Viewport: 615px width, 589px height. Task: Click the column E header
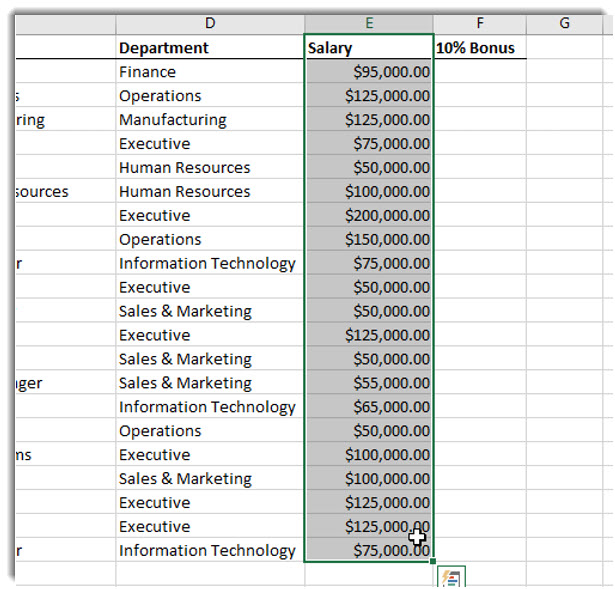point(369,23)
